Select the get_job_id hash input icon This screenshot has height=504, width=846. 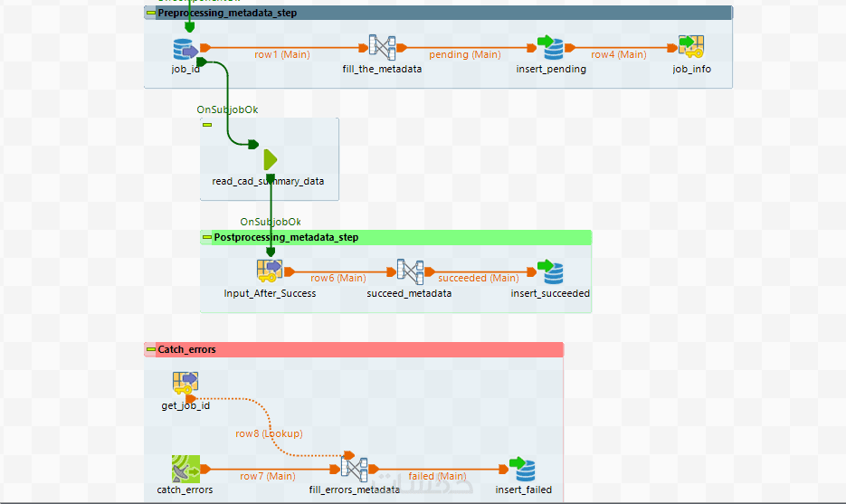tap(185, 384)
